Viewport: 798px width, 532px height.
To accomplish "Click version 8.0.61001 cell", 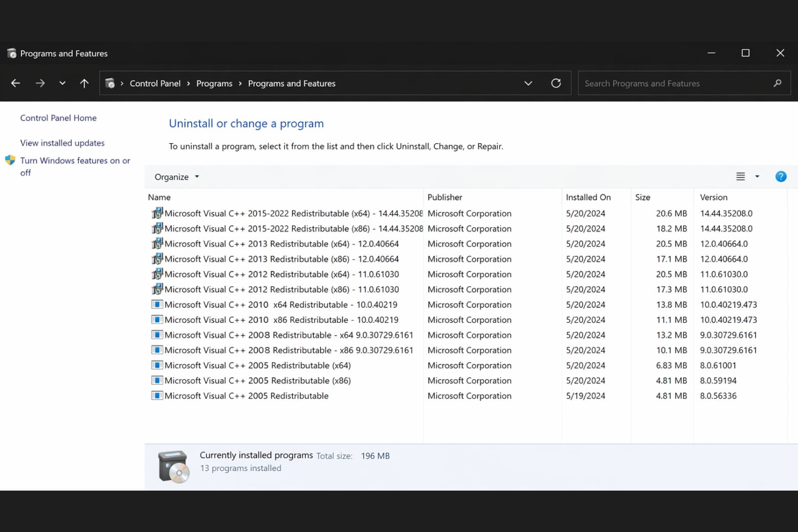I will pyautogui.click(x=718, y=365).
